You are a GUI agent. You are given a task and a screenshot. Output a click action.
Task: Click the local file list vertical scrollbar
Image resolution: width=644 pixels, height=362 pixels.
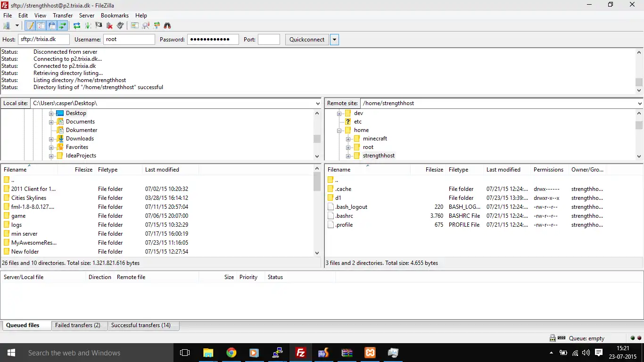point(317,210)
